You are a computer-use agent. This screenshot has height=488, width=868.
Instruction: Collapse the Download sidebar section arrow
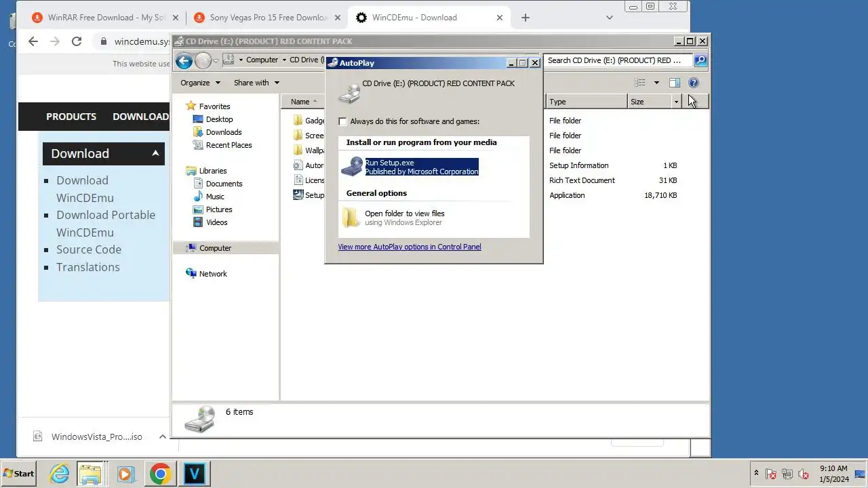pyautogui.click(x=155, y=153)
